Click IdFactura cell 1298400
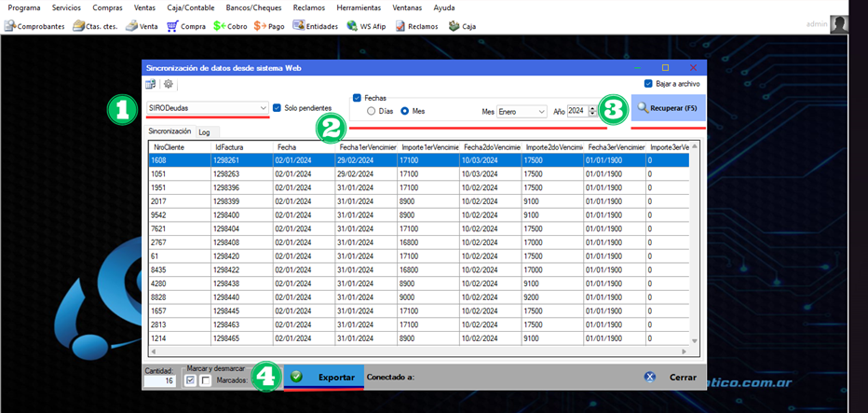The height and width of the screenshot is (413, 868). tap(242, 214)
